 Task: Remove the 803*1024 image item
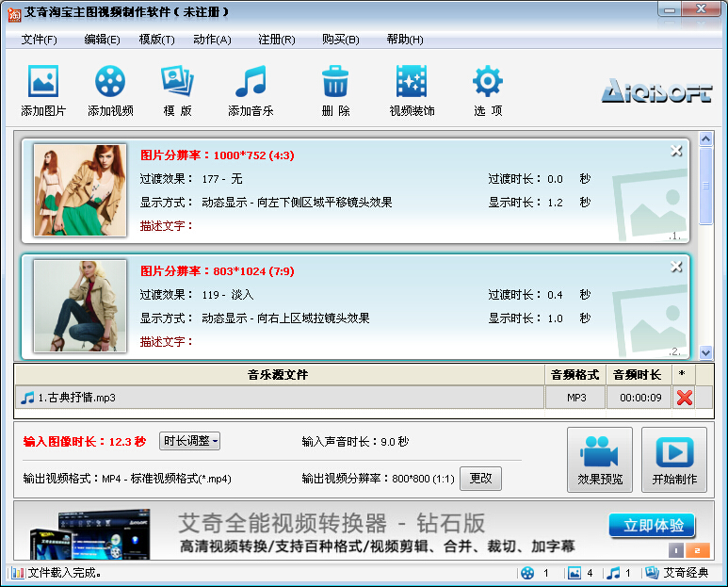pyautogui.click(x=676, y=267)
